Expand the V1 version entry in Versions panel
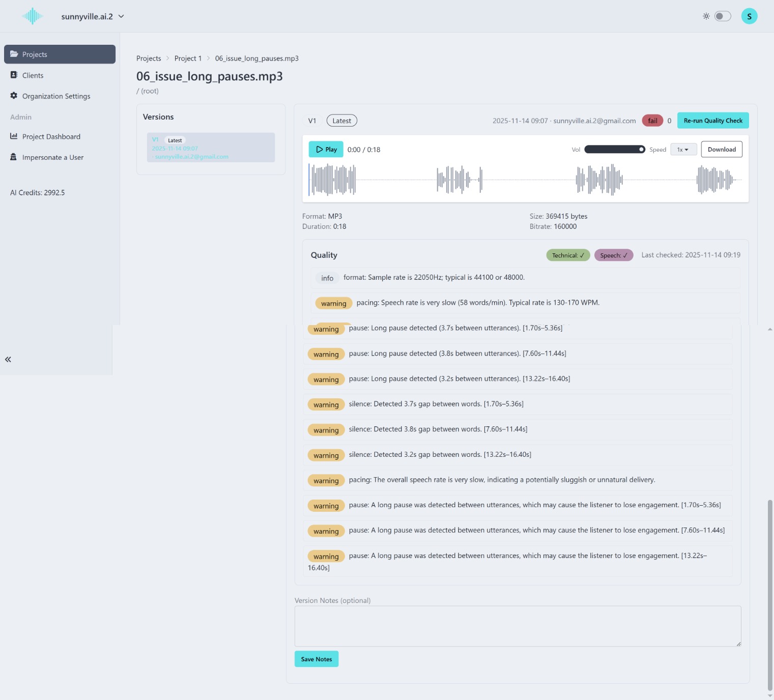This screenshot has width=774, height=700. pos(210,147)
